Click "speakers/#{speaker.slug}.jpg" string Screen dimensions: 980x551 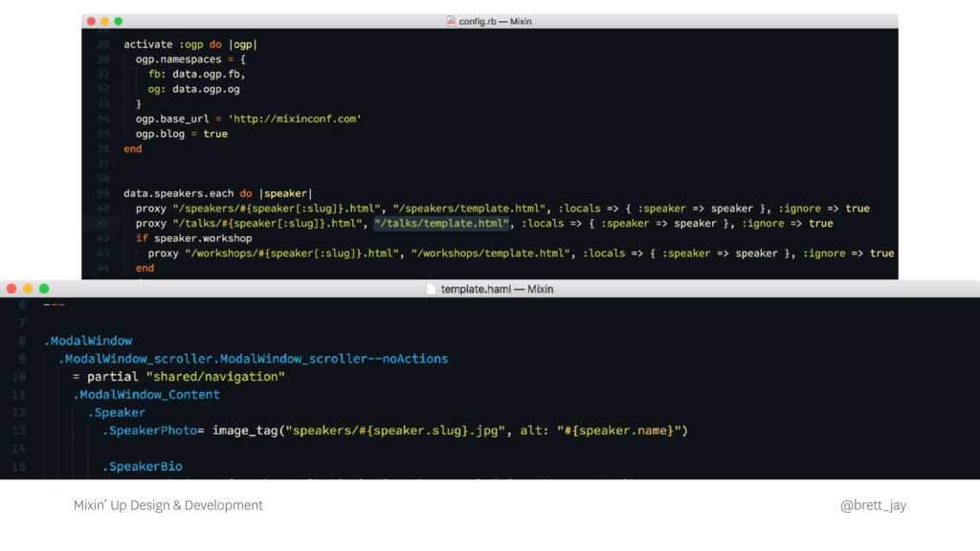coord(395,430)
